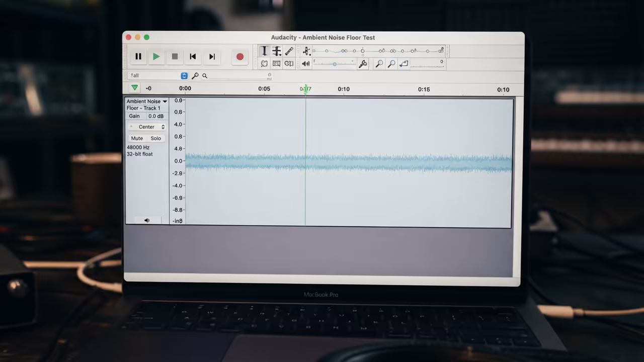This screenshot has width=644, height=362.
Task: Click the vertical amplitude scale of the track
Action: [x=178, y=161]
